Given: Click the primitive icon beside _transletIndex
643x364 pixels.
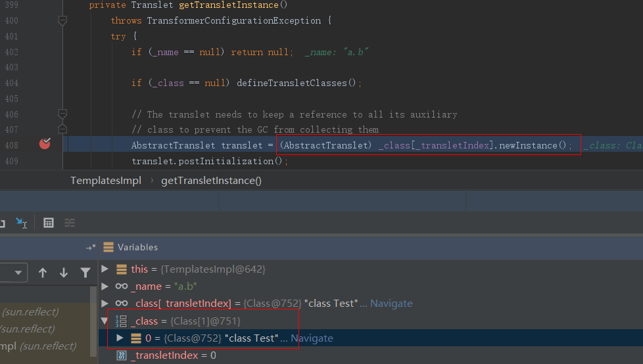Looking at the screenshot, I should (122, 355).
